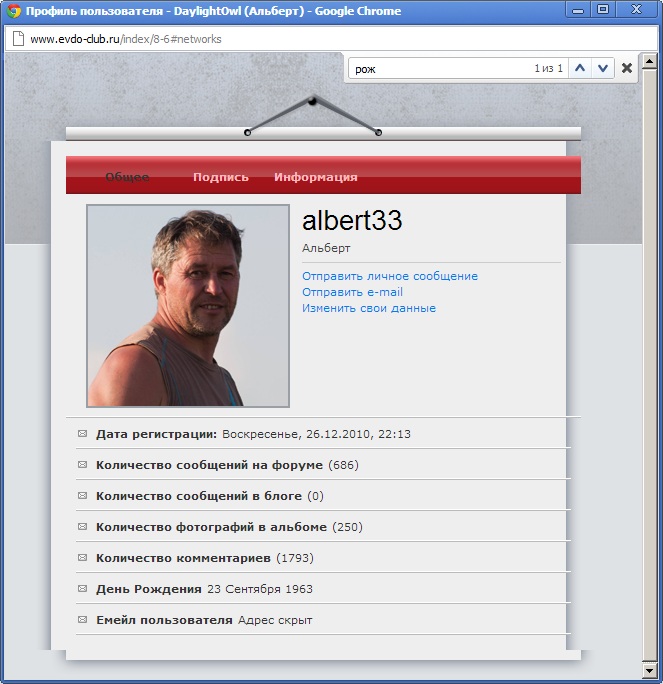Go to previous find result arrow
This screenshot has width=663, height=684.
[580, 68]
